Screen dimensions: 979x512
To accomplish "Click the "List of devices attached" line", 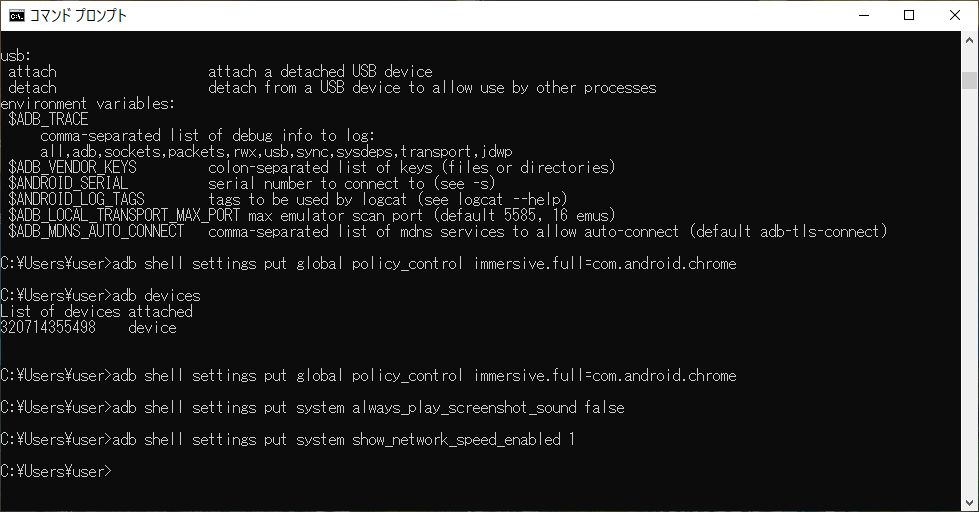I will coord(96,312).
